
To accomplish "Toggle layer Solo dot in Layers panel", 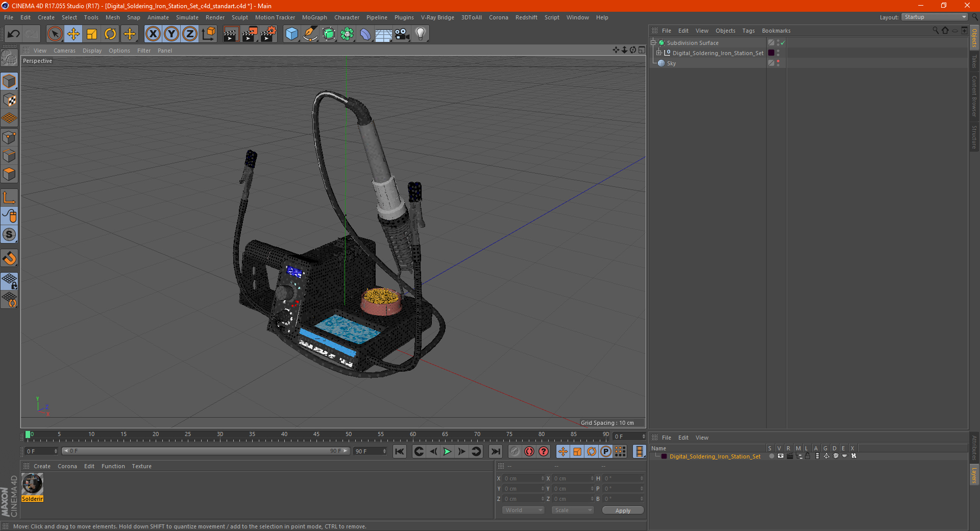I will pos(771,456).
